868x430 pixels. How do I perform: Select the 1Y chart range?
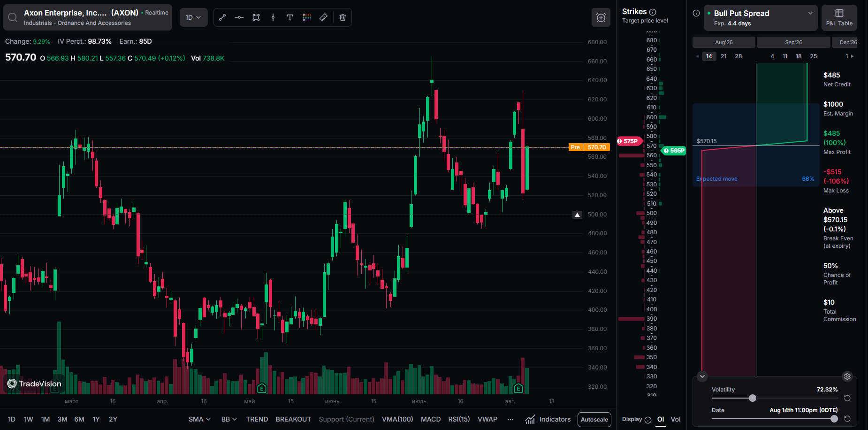[96, 419]
